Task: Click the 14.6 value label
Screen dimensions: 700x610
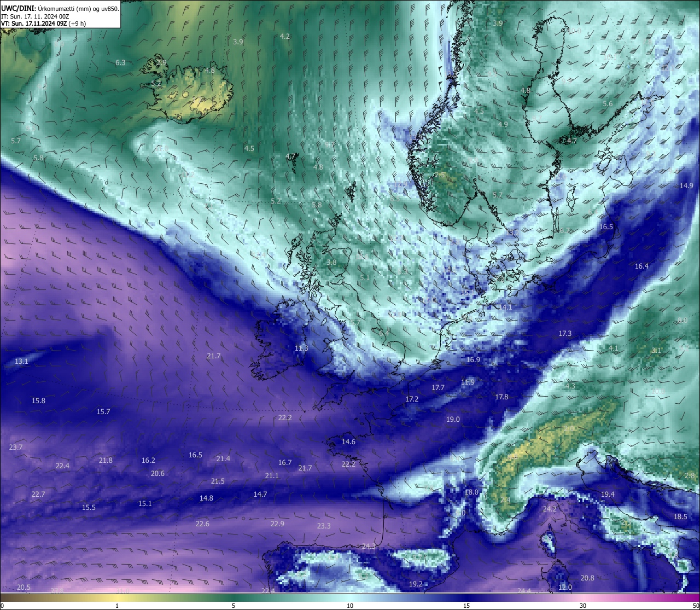Action: pos(348,442)
